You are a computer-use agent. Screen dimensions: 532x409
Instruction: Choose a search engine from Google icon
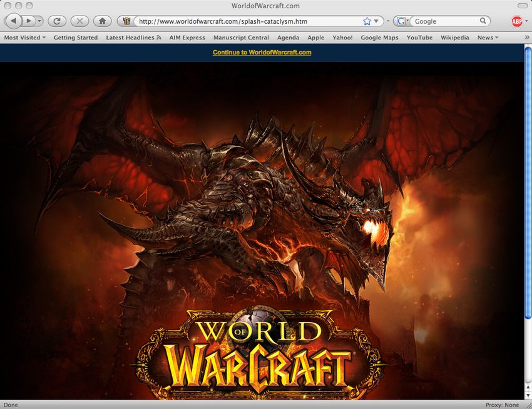[x=402, y=21]
